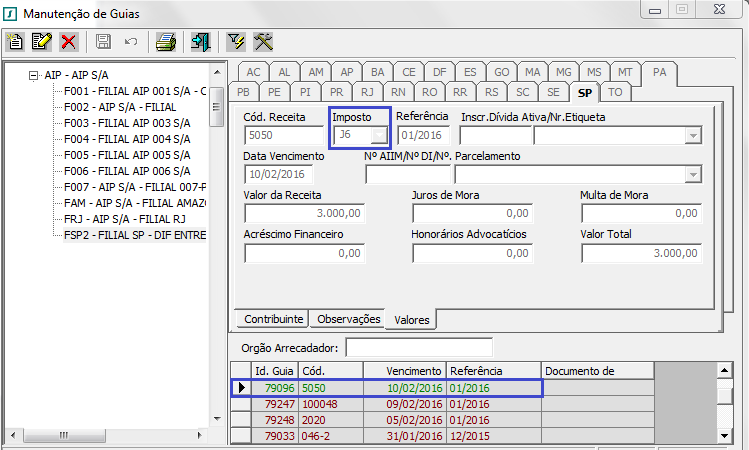Click the hammer and wrench tools icon
Screen dimensions: 749x450
point(263,42)
